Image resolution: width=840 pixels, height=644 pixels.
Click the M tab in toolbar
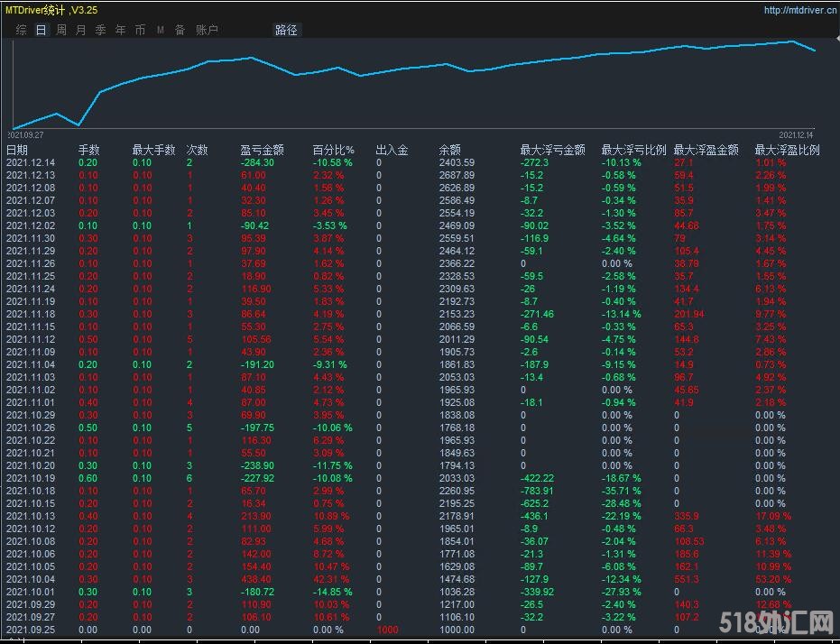point(161,30)
